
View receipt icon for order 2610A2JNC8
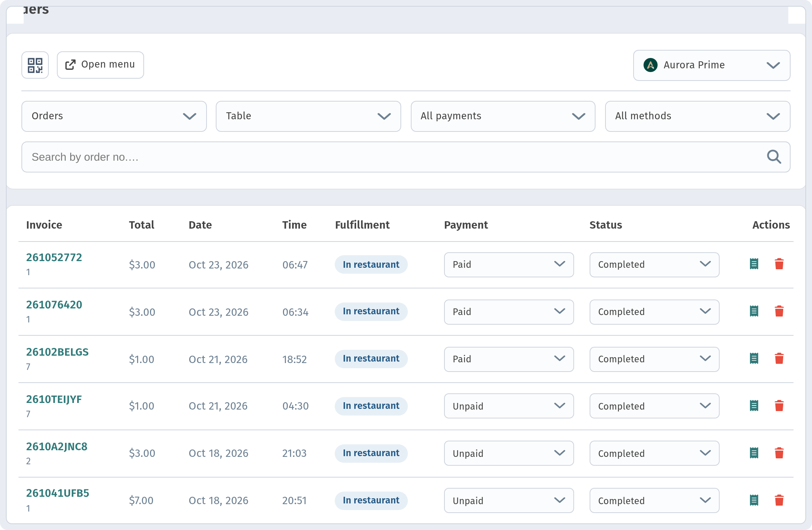pos(754,453)
